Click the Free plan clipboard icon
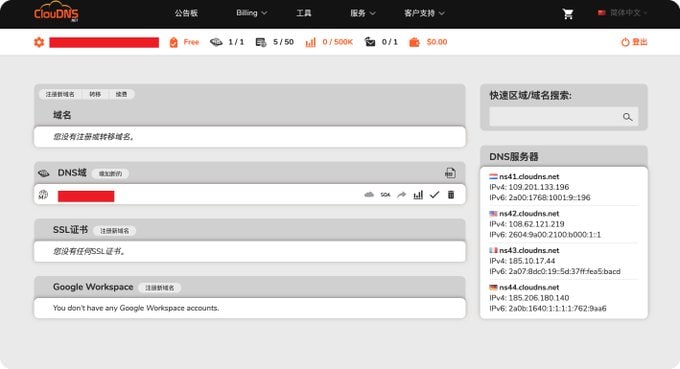680x369 pixels. (173, 42)
